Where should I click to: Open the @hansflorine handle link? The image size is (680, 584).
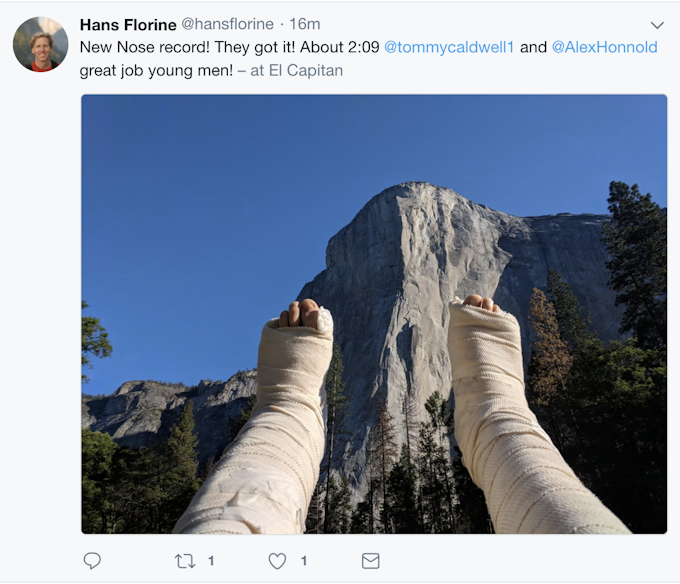click(x=227, y=25)
